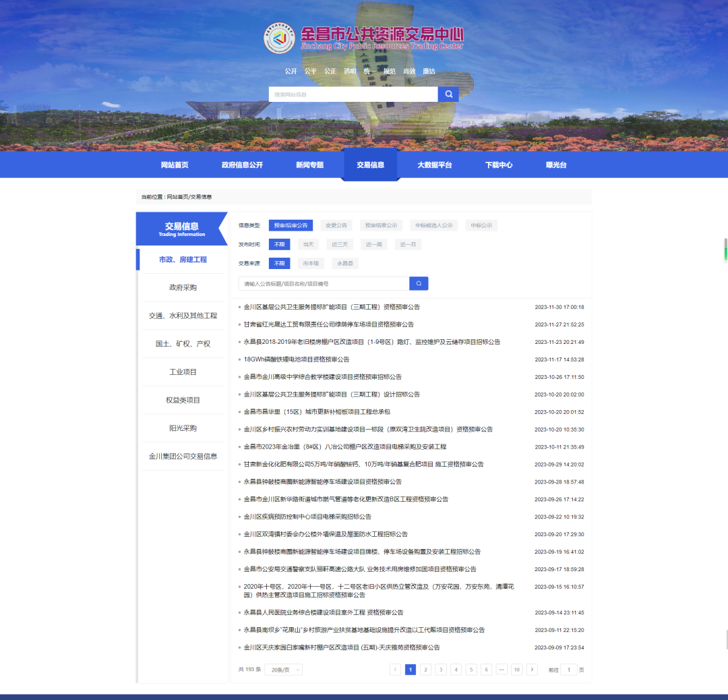Select 近三天 publish time filter
The width and height of the screenshot is (728, 700).
click(x=339, y=244)
